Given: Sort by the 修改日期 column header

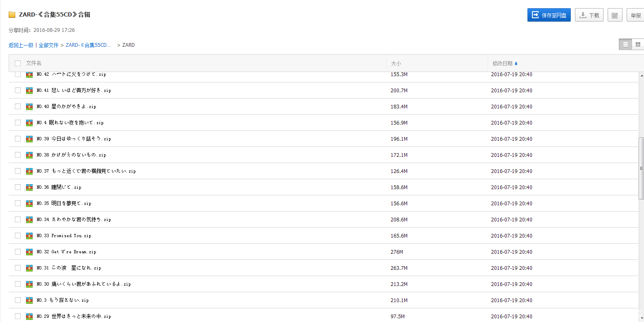Looking at the screenshot, I should (x=503, y=64).
